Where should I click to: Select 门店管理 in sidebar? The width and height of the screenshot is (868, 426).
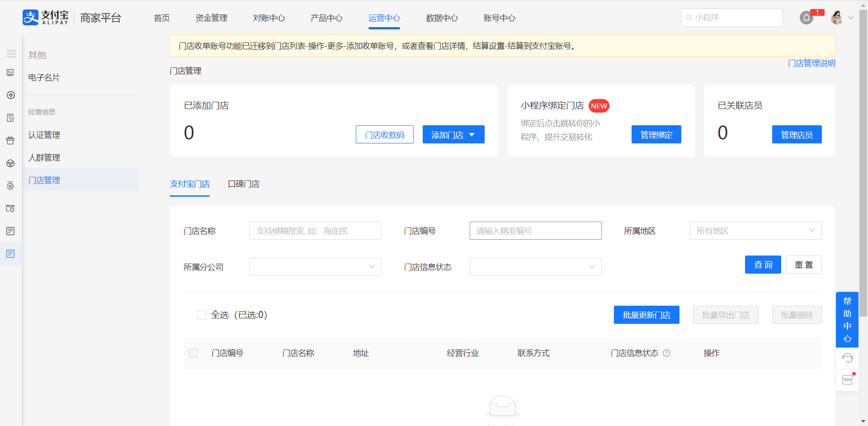pyautogui.click(x=80, y=180)
